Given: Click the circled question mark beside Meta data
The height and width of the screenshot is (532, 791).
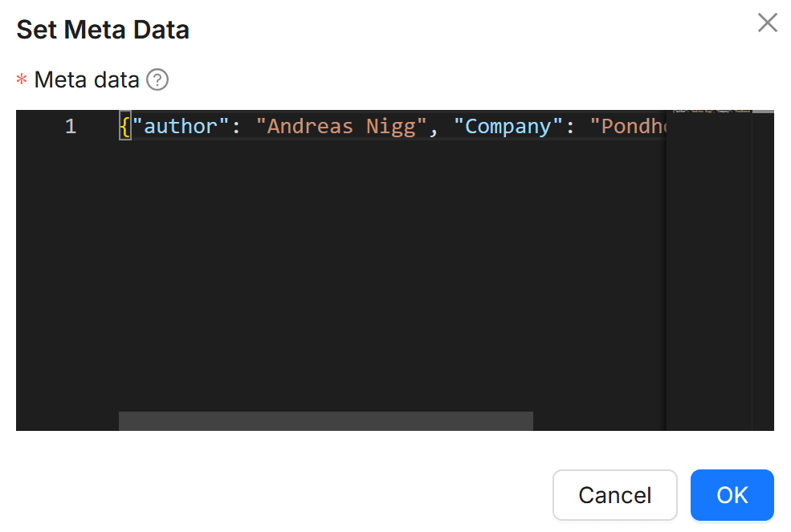Looking at the screenshot, I should point(157,79).
